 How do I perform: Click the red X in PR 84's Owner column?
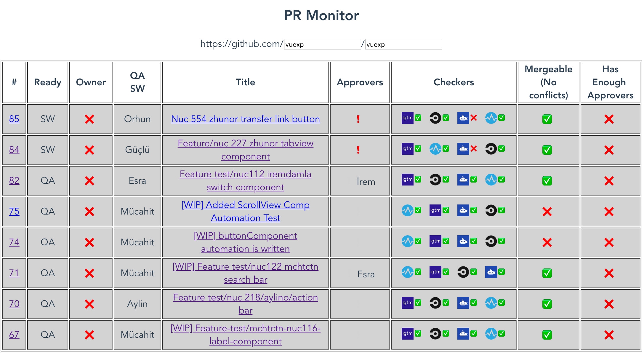pyautogui.click(x=89, y=150)
